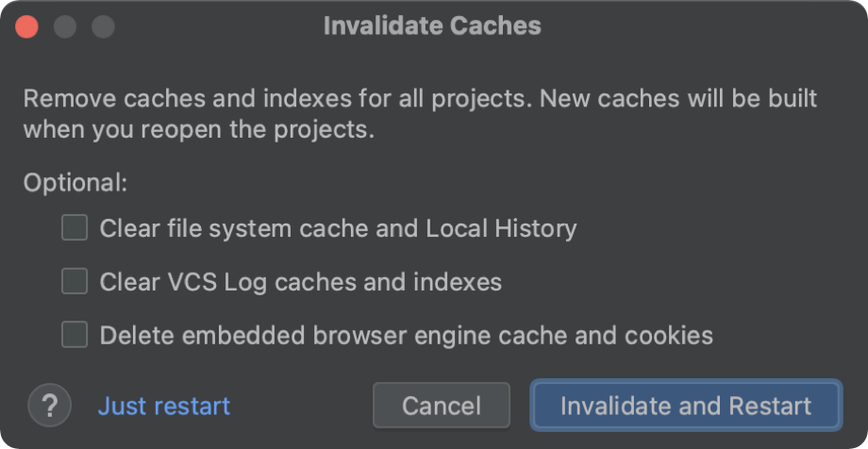Image resolution: width=868 pixels, height=449 pixels.
Task: Tick the Clear VCS Log caches checkbox
Action: (75, 281)
